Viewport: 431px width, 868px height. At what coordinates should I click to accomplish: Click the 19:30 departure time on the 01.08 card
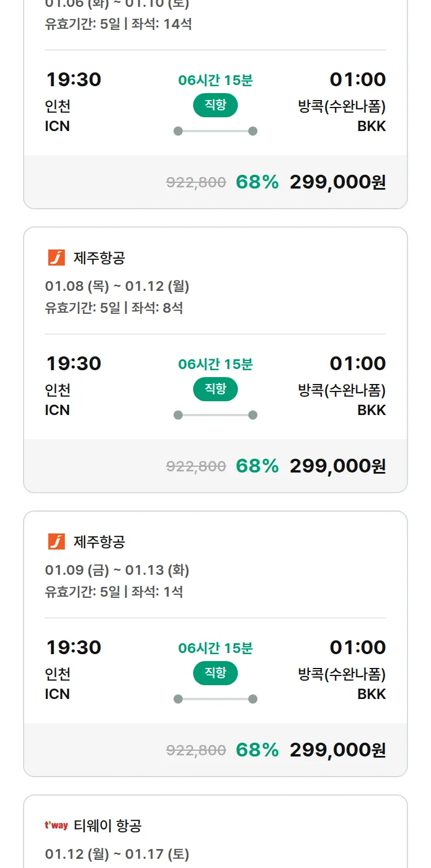(74, 363)
